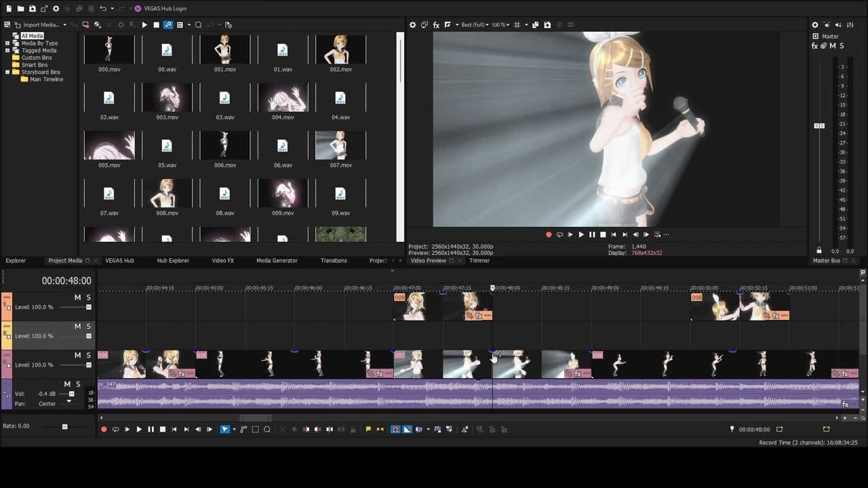The height and width of the screenshot is (488, 868).
Task: Click the timeline record button
Action: tap(104, 429)
